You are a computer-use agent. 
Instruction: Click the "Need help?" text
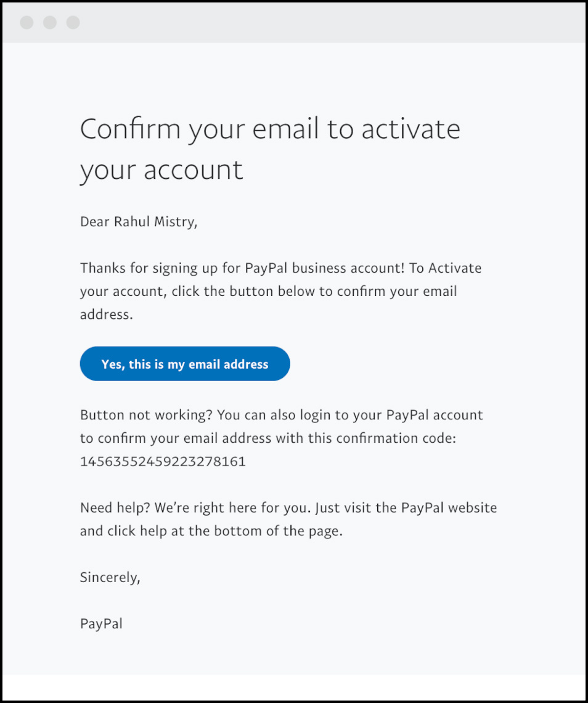click(x=115, y=508)
